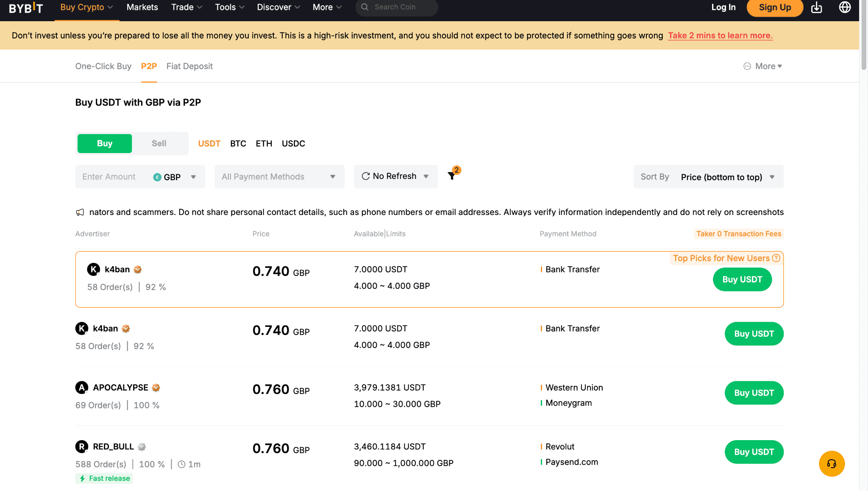Click Take 2 mins to learn more
The width and height of the screenshot is (868, 491).
pyautogui.click(x=720, y=36)
